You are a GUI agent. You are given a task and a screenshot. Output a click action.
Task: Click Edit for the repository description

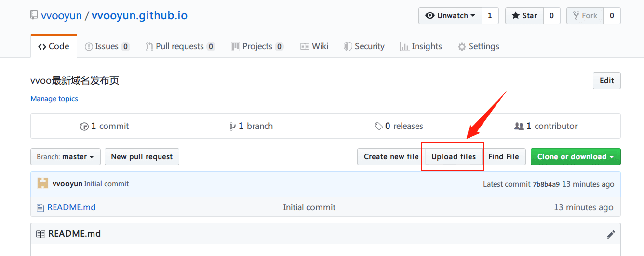tap(606, 81)
